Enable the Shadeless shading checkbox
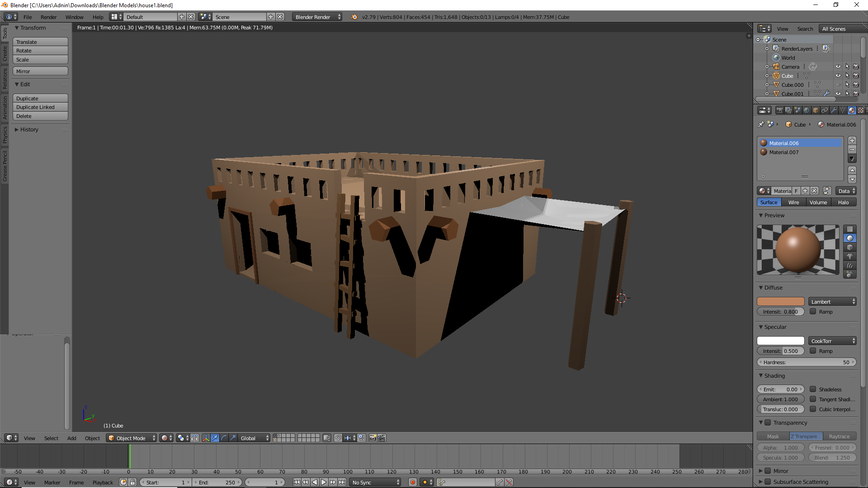868x488 pixels. pyautogui.click(x=812, y=389)
